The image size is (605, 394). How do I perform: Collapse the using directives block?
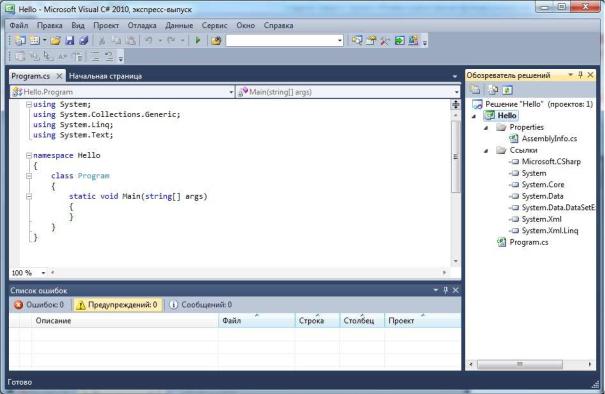click(29, 104)
